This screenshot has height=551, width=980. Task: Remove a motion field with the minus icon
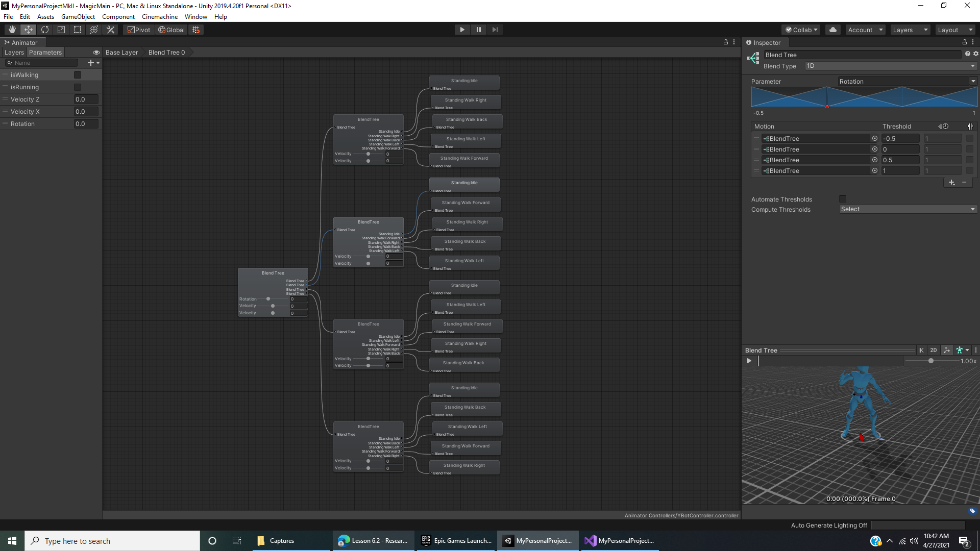965,182
